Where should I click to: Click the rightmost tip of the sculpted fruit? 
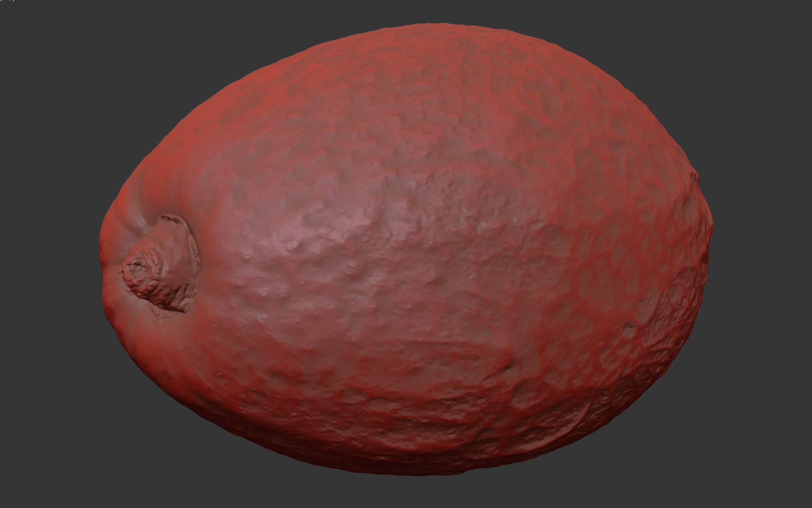pyautogui.click(x=712, y=226)
